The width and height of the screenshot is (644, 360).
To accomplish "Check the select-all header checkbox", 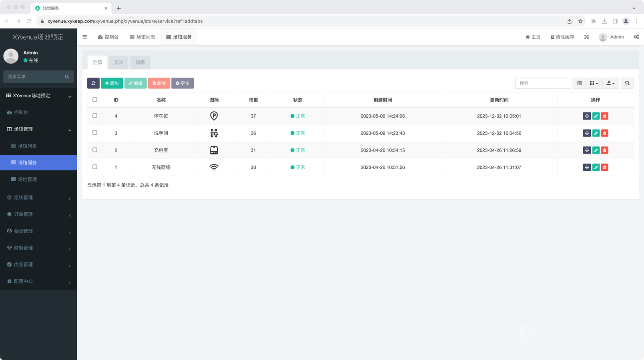I will 95,100.
